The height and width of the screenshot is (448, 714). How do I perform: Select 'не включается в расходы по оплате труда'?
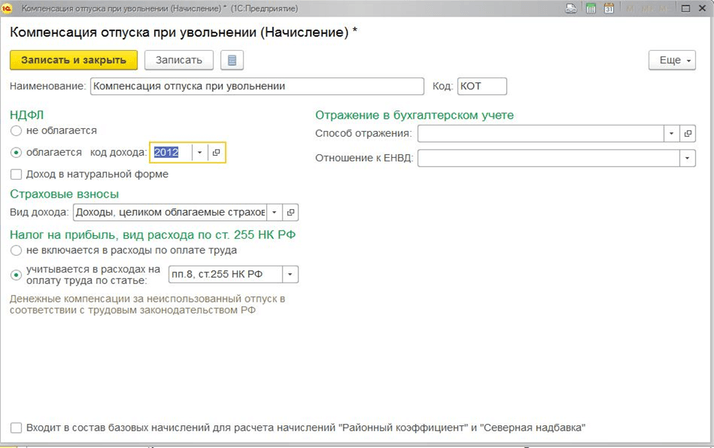point(16,250)
